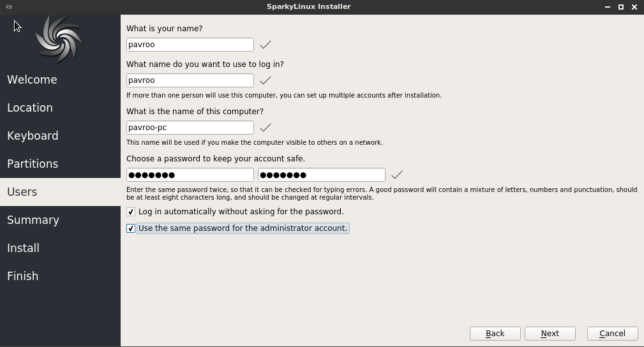Maximize the installer window

621,6
